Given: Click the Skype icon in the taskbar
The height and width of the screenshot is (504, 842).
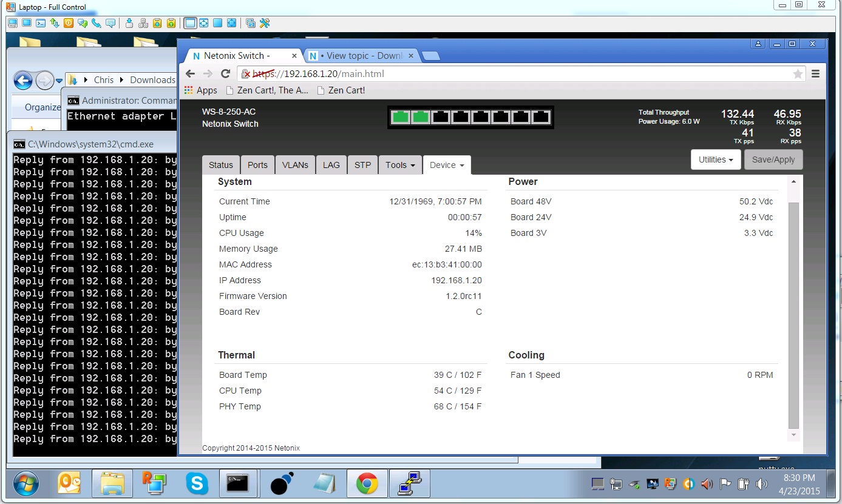Looking at the screenshot, I should point(197,483).
